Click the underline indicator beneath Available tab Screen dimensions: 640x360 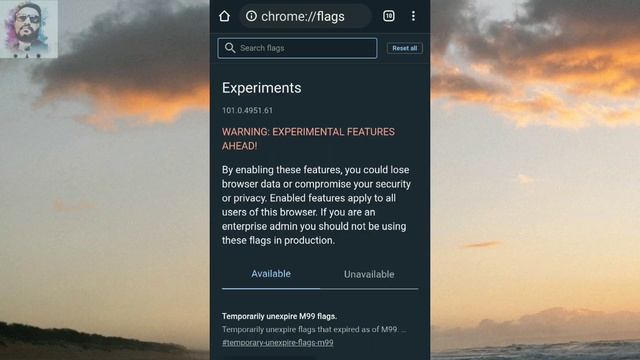(x=271, y=289)
